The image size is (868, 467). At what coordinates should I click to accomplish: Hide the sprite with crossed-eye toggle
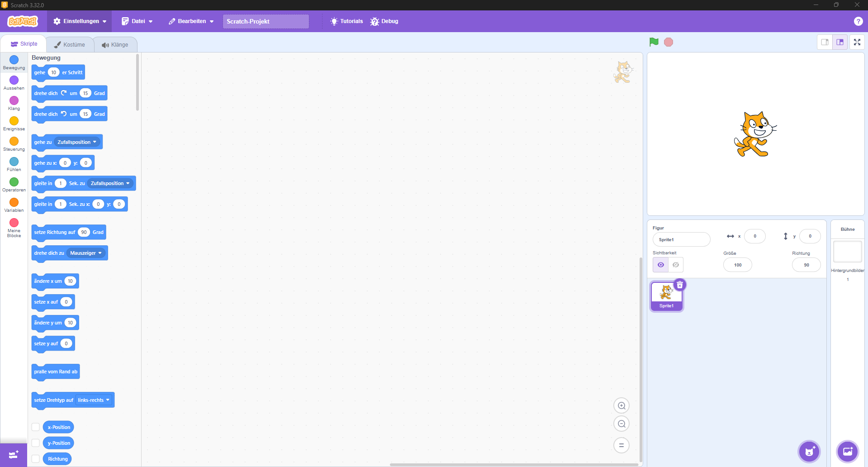tap(676, 265)
